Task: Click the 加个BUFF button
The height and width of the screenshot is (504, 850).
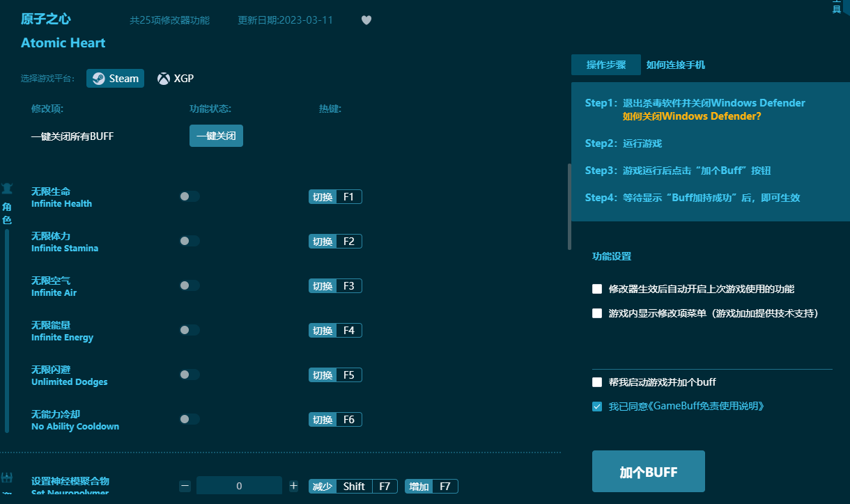Action: [x=649, y=472]
